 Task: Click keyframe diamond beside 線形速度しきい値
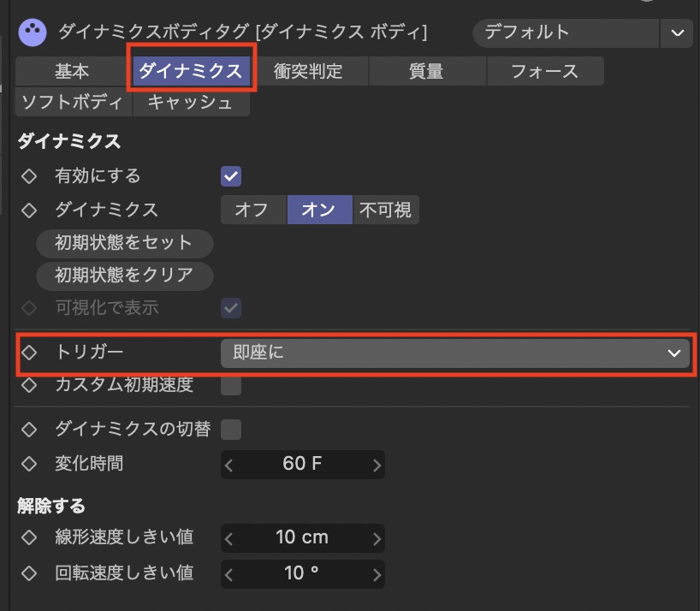[x=29, y=537]
